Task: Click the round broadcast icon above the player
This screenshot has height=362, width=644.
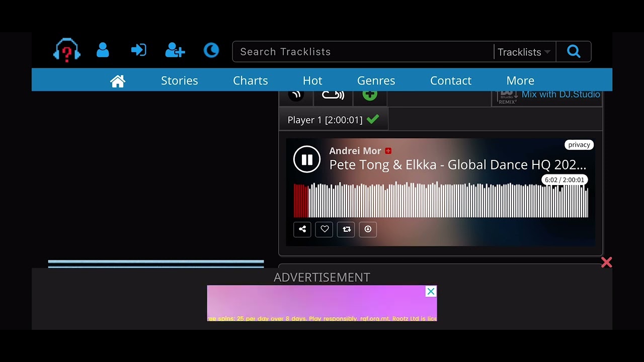Action: pos(296,95)
